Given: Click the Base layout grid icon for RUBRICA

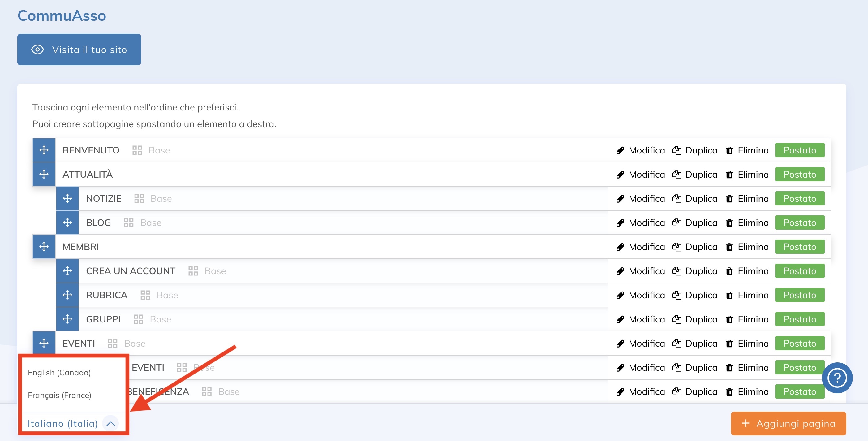Looking at the screenshot, I should [145, 295].
